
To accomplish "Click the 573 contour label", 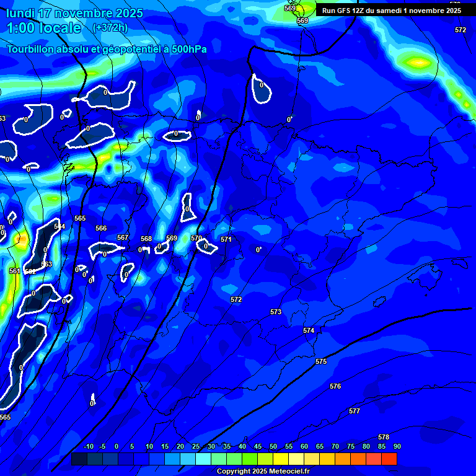I will pos(276,312).
